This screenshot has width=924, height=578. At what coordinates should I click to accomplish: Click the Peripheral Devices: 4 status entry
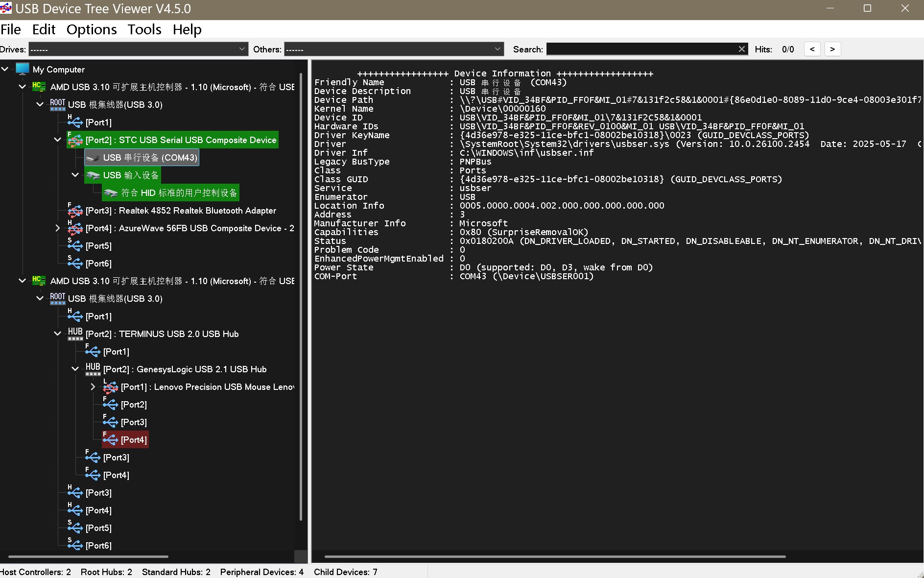point(262,572)
